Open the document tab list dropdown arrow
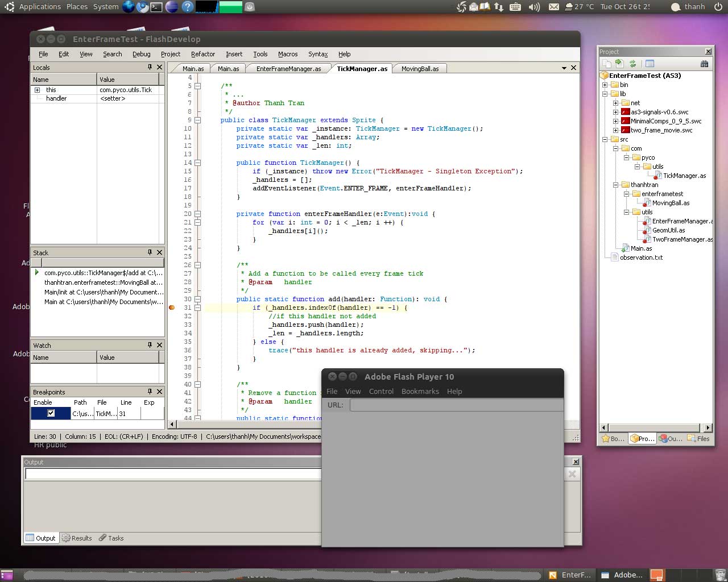 (x=564, y=68)
